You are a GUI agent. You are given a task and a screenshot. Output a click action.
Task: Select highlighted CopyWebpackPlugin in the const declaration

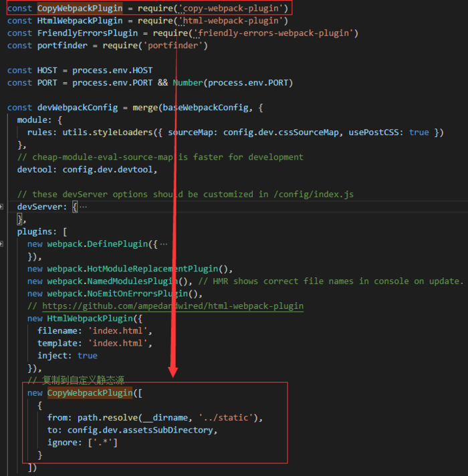(x=80, y=8)
